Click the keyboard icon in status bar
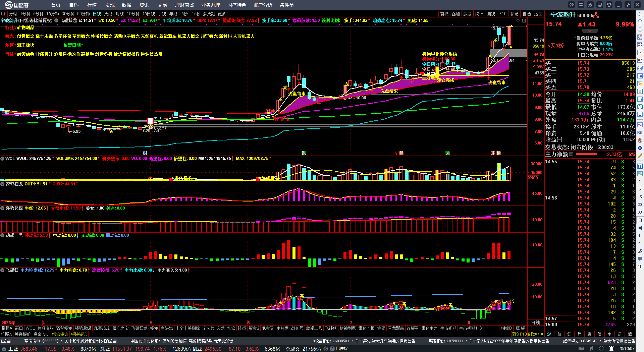The image size is (644, 352). pyautogui.click(x=582, y=349)
